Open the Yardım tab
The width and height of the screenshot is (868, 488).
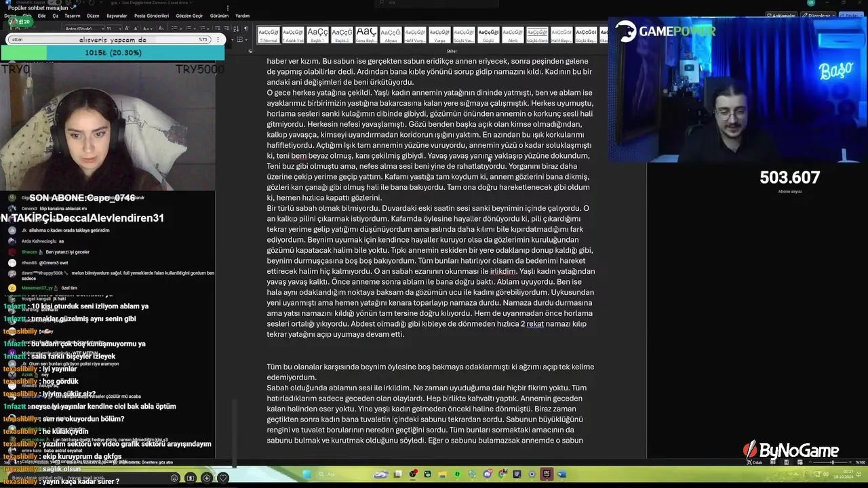click(x=242, y=16)
